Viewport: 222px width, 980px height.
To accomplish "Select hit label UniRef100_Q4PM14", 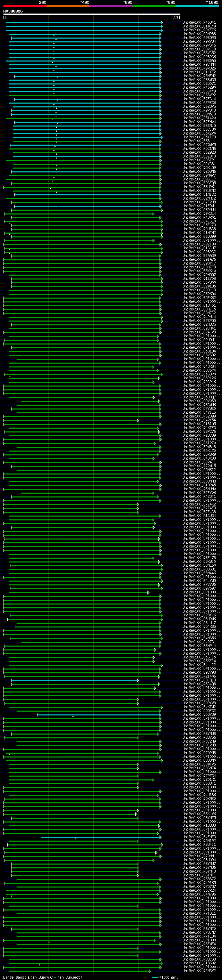I will (x=199, y=317).
